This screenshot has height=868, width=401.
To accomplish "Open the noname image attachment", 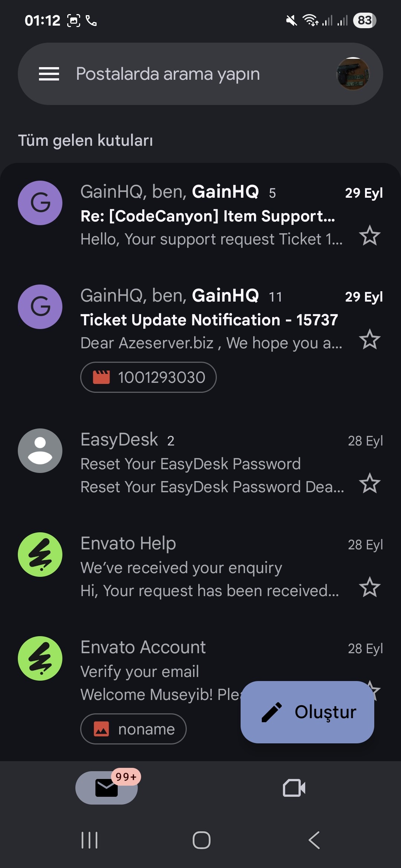I will pos(133,729).
